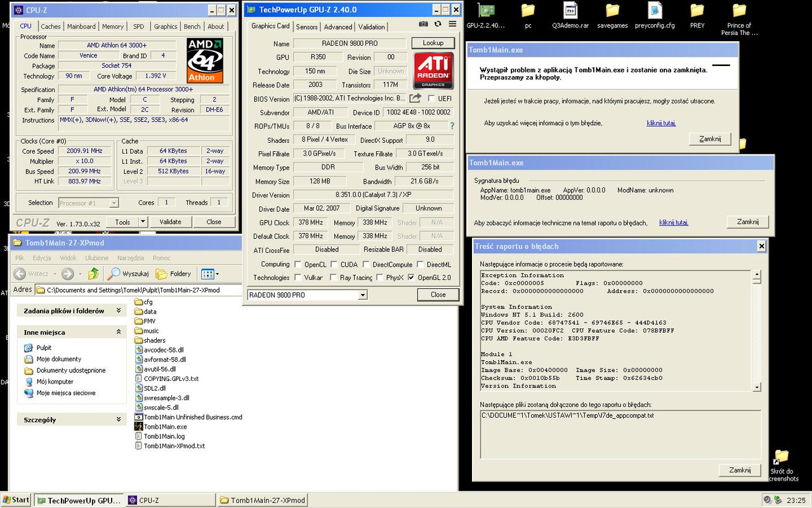Image resolution: width=812 pixels, height=508 pixels.
Task: Click the CPU-Z Validate button
Action: click(170, 222)
